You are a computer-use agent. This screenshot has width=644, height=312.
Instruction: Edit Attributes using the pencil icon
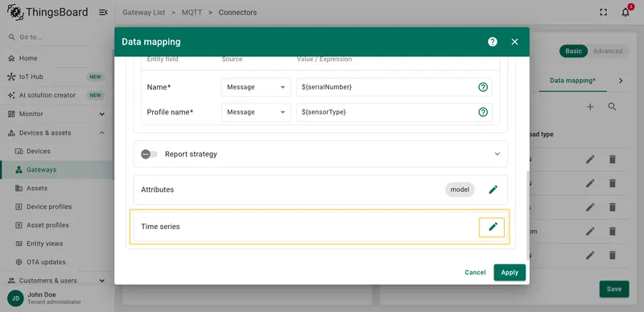tap(493, 189)
